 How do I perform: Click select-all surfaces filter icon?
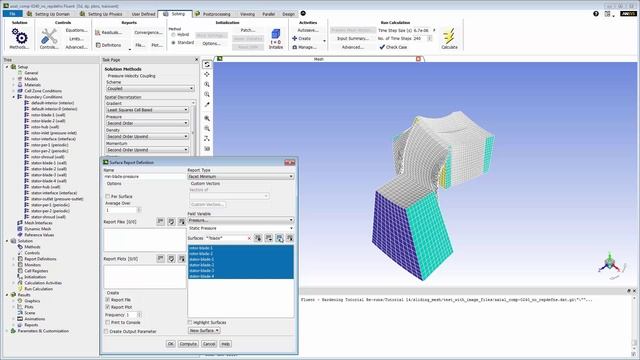(x=279, y=238)
